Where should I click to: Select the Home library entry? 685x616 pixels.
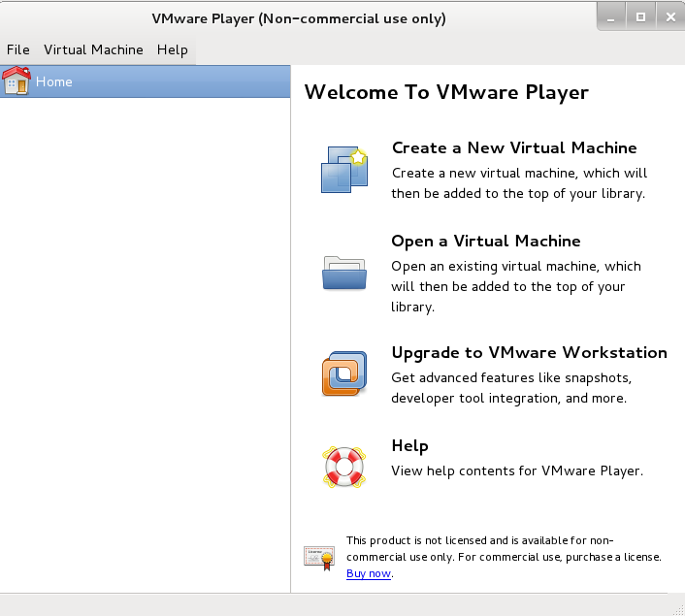(145, 81)
